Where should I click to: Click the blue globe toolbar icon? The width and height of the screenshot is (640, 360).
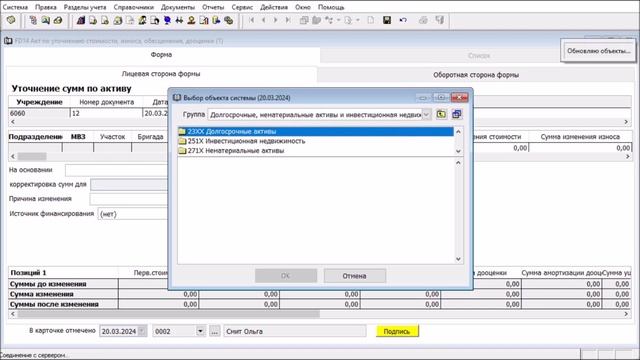pos(167,20)
